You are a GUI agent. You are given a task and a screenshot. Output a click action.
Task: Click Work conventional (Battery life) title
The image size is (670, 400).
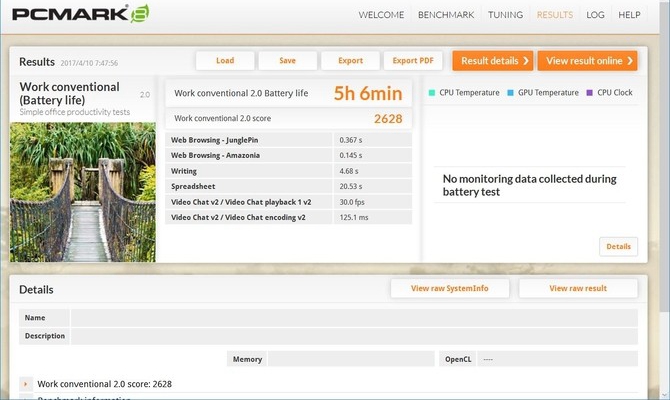69,93
